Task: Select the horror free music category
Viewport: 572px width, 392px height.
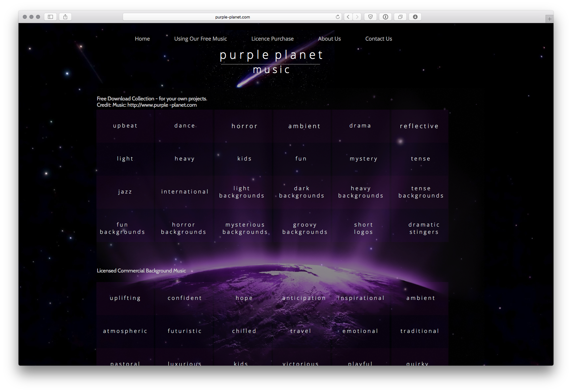Action: [244, 126]
